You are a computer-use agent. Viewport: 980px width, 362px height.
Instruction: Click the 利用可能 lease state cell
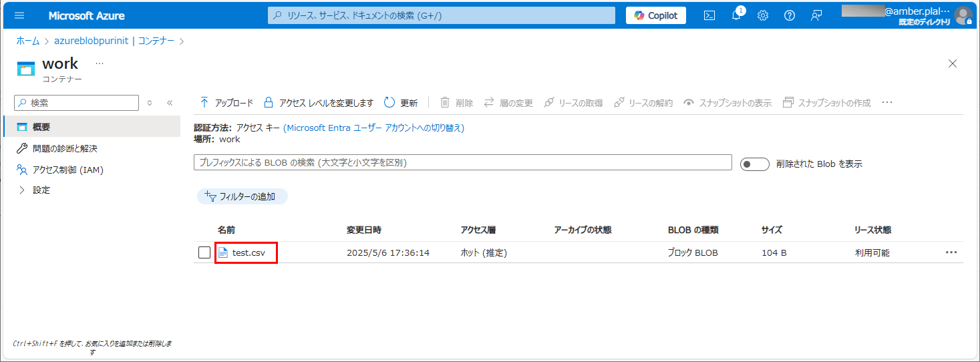click(x=872, y=253)
